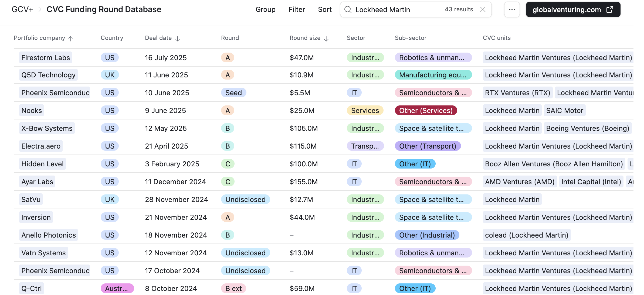This screenshot has height=295, width=644.
Task: Open the three-dots more options menu
Action: 512,9
